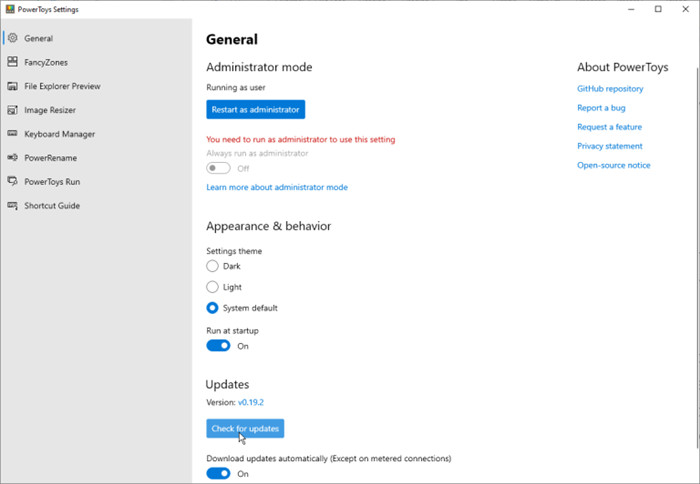The width and height of the screenshot is (700, 484).
Task: Click the Request a feature link
Action: click(x=609, y=127)
